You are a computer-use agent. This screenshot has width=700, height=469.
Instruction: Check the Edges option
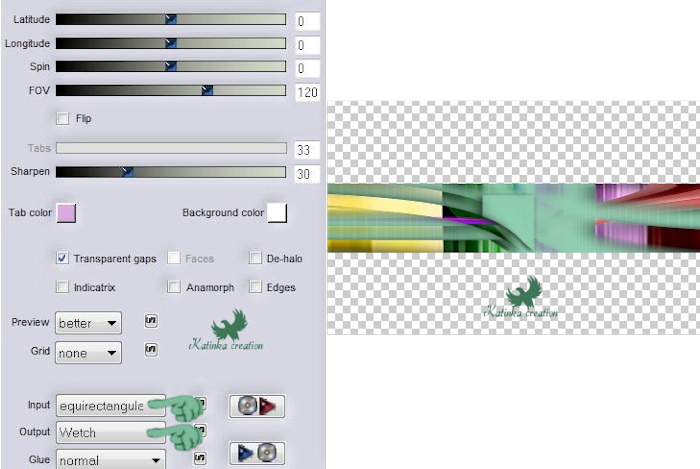click(x=256, y=287)
